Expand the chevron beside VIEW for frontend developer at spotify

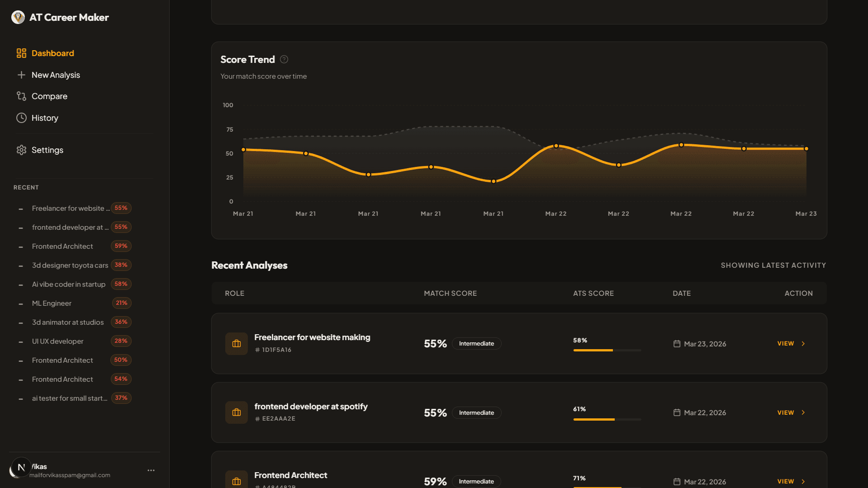(x=803, y=412)
